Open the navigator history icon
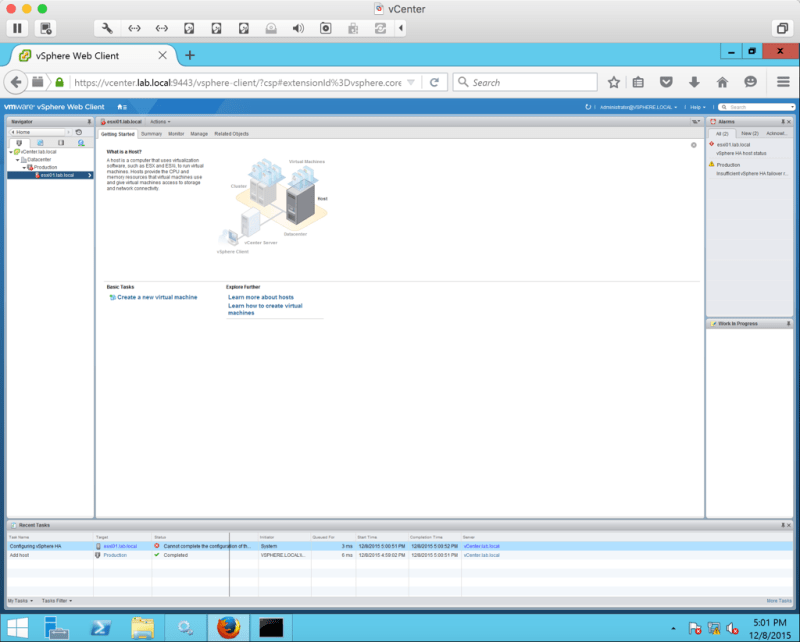 pos(79,132)
